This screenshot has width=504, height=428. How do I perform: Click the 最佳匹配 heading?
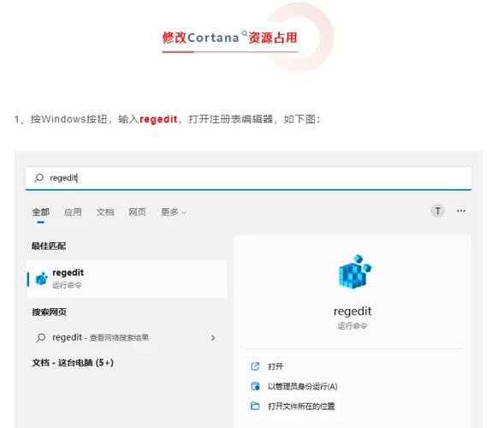coord(49,247)
